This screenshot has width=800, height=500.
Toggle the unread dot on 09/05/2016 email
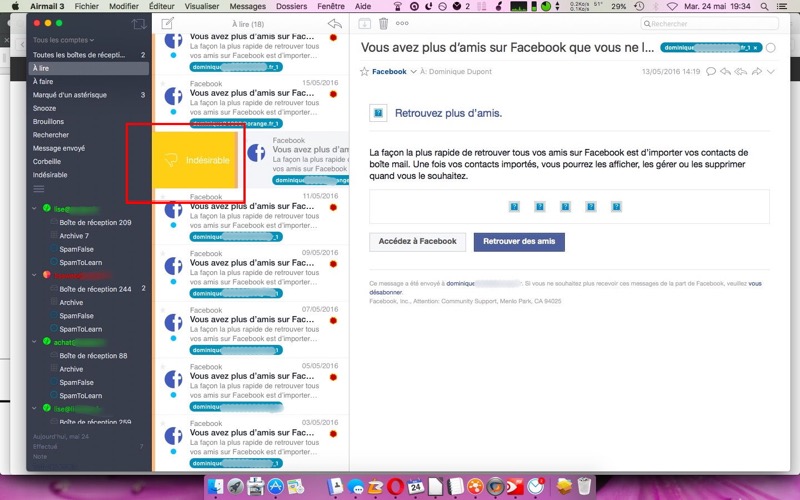click(x=173, y=282)
